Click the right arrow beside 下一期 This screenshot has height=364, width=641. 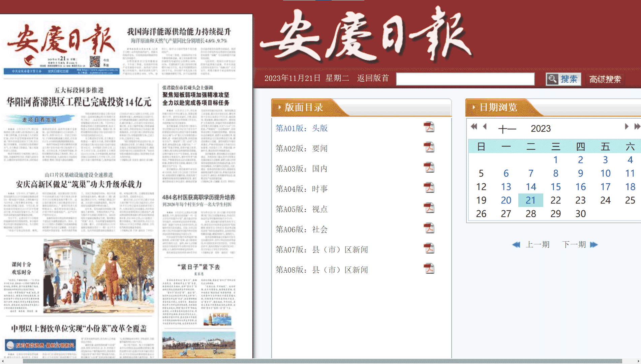click(594, 245)
